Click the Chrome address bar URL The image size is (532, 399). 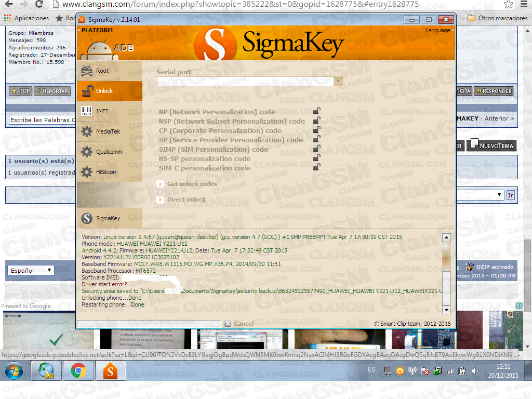point(241,4)
